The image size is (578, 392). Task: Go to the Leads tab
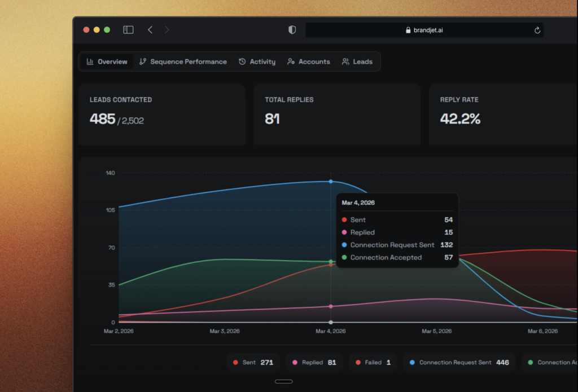point(357,61)
